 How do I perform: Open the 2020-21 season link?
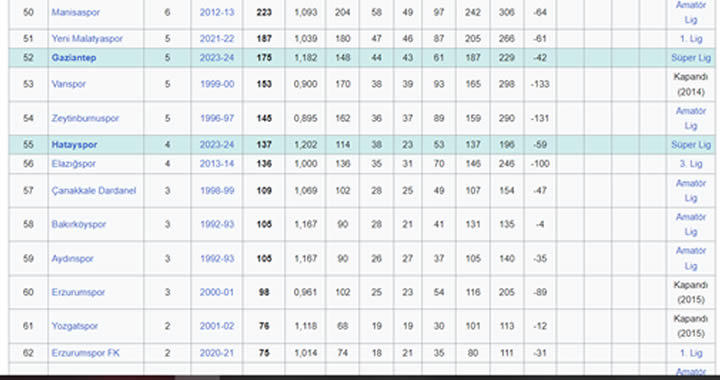(217, 353)
